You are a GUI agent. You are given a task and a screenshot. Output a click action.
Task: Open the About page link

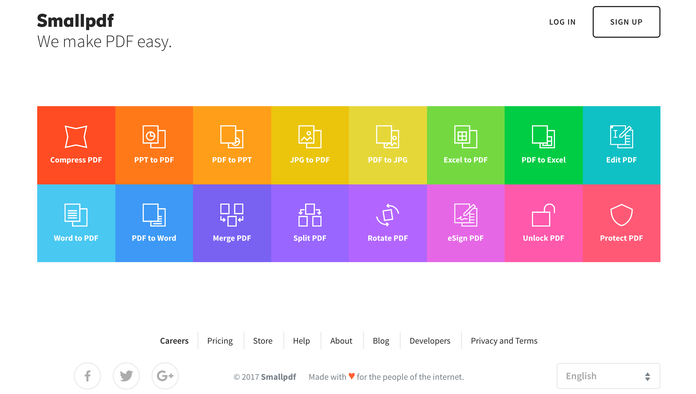pyautogui.click(x=341, y=341)
